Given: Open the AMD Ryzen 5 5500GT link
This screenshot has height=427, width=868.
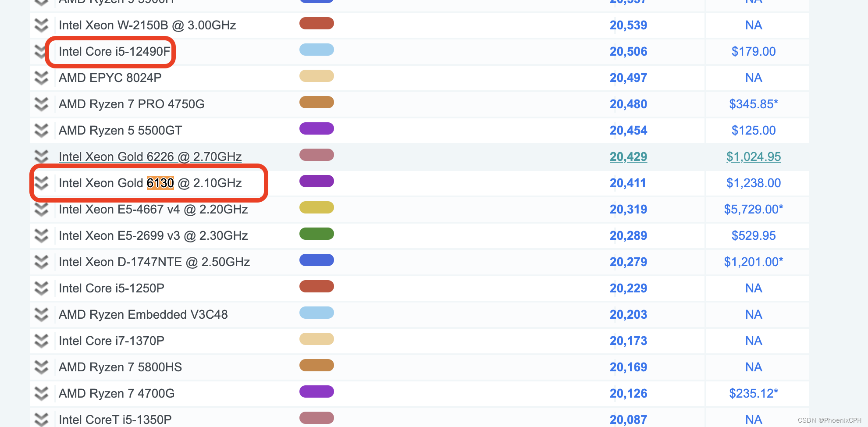Looking at the screenshot, I should (120, 131).
